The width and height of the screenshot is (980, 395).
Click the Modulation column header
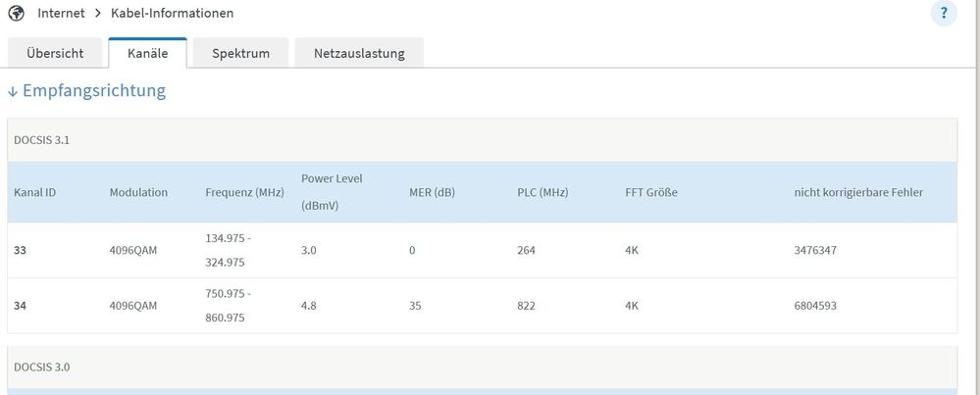(138, 192)
